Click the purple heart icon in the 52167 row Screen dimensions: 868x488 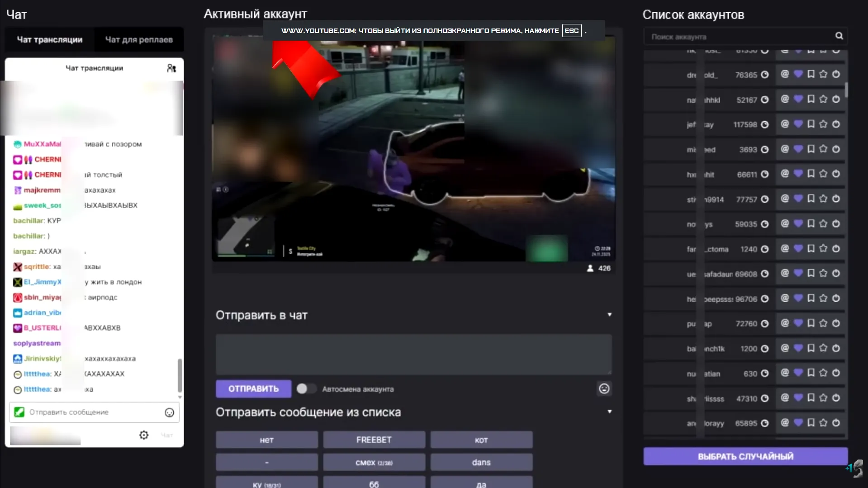pos(798,99)
